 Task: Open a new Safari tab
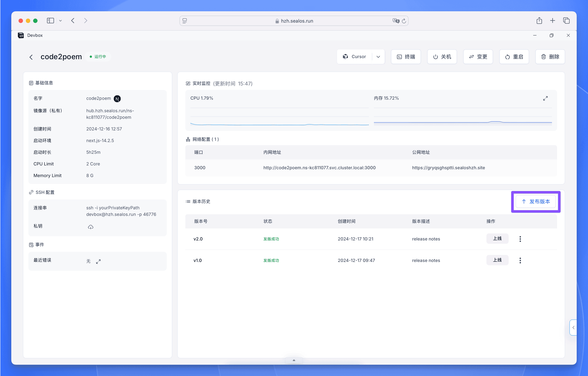click(553, 21)
